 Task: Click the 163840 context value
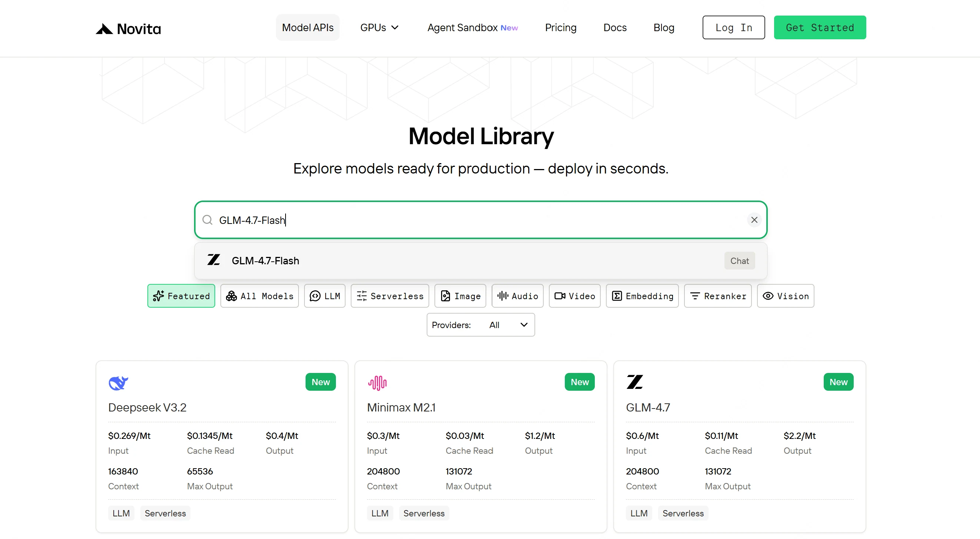123,471
